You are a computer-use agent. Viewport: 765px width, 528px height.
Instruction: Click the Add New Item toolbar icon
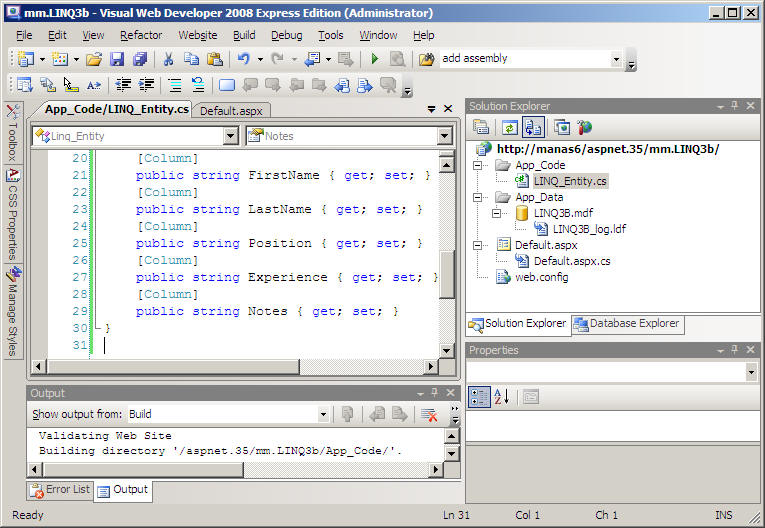click(x=60, y=59)
